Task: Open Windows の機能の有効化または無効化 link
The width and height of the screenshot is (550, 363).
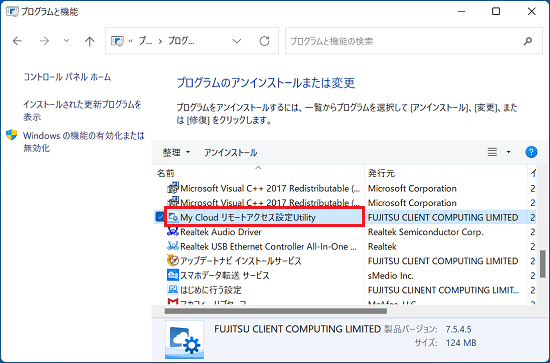Action: click(83, 142)
